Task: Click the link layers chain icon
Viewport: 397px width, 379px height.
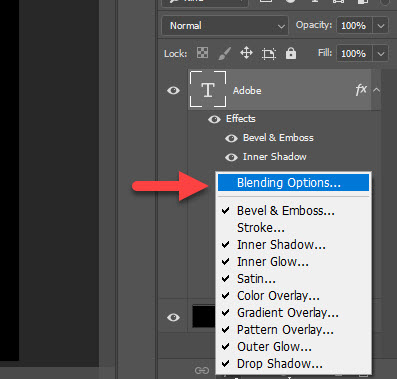Action: (202, 370)
